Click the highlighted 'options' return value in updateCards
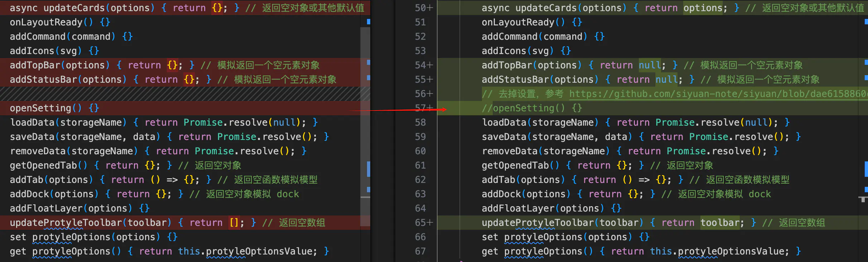This screenshot has height=262, width=868. click(x=703, y=8)
